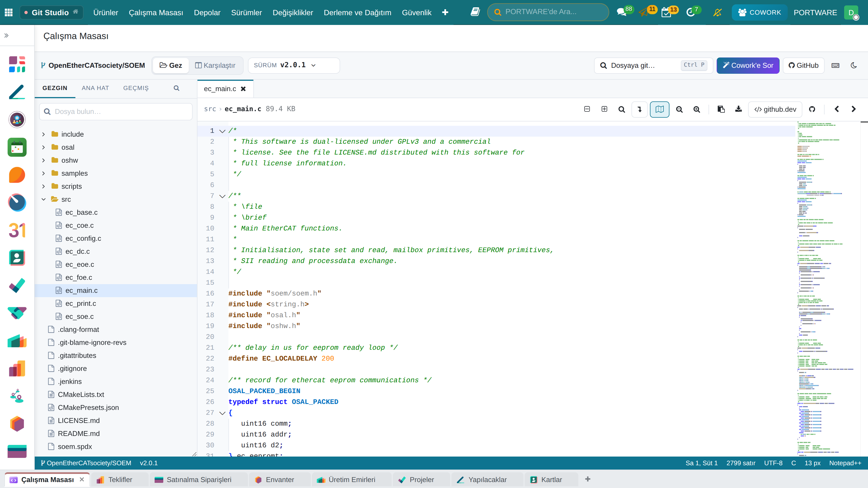Viewport: 868px width, 488px height.
Task: Close the ec_main.c editor tab
Action: click(x=243, y=89)
